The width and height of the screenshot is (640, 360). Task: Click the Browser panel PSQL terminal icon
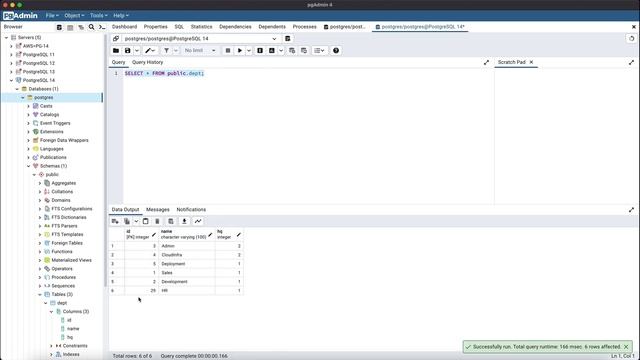click(x=102, y=27)
